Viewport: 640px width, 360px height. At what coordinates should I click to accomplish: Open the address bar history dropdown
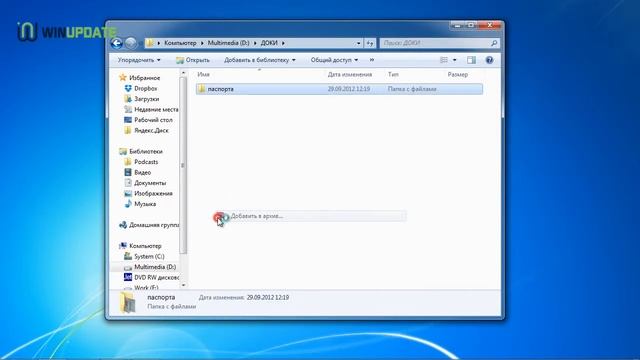coord(358,43)
